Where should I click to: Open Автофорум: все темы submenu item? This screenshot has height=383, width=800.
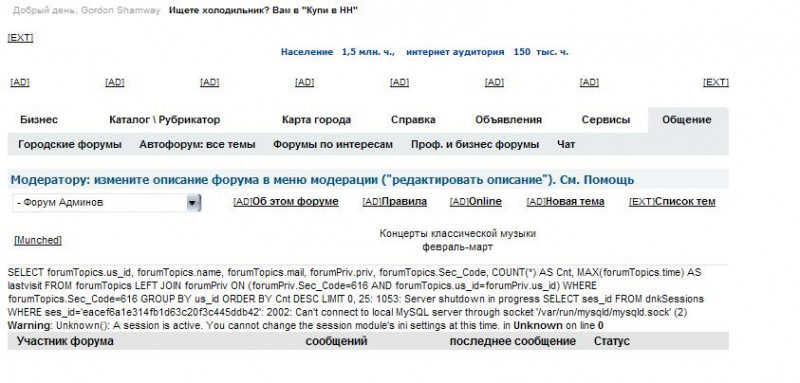(197, 144)
